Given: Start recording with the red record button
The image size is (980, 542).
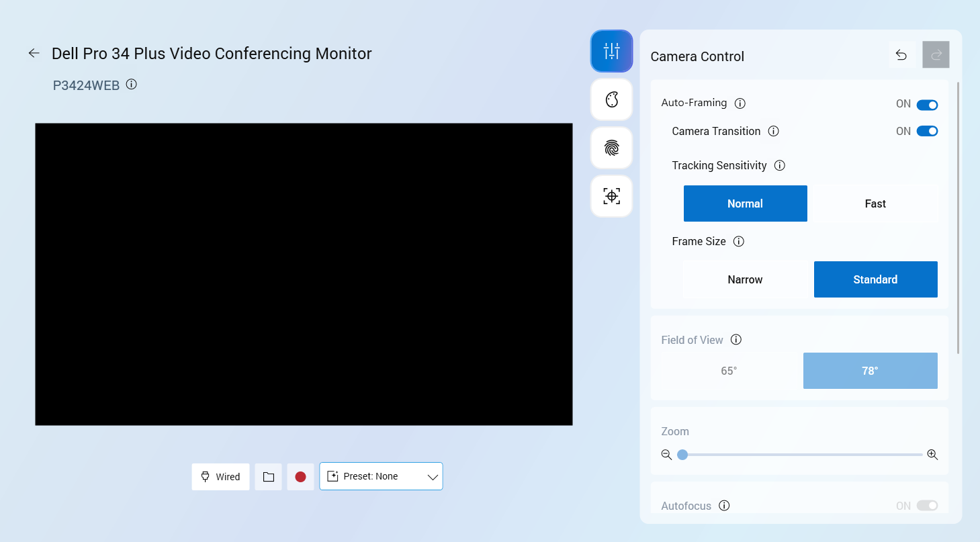Looking at the screenshot, I should (300, 477).
